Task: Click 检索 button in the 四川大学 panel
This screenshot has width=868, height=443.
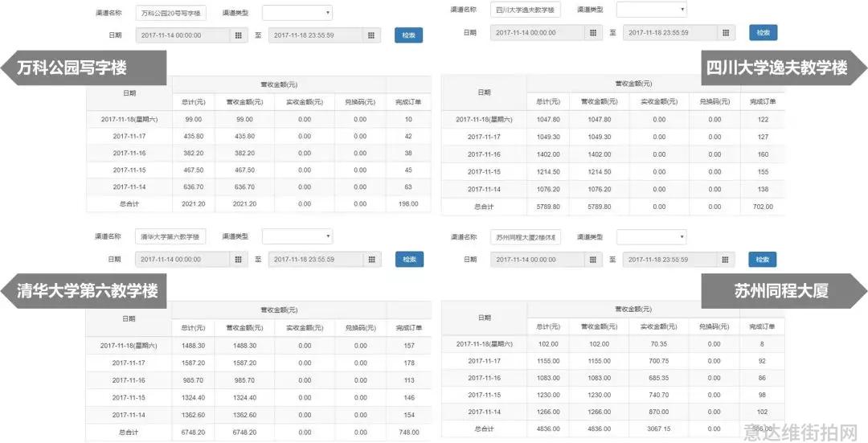Action: click(764, 33)
